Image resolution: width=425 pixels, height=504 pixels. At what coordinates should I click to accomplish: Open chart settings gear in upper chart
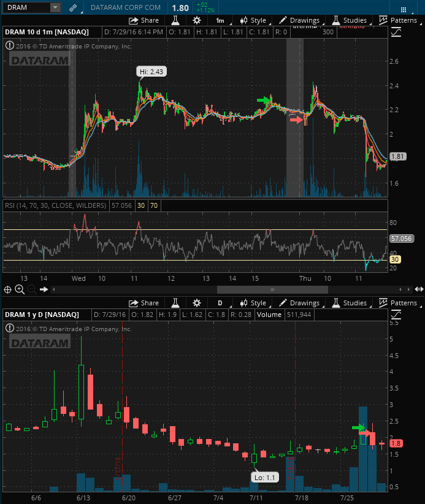coord(197,20)
